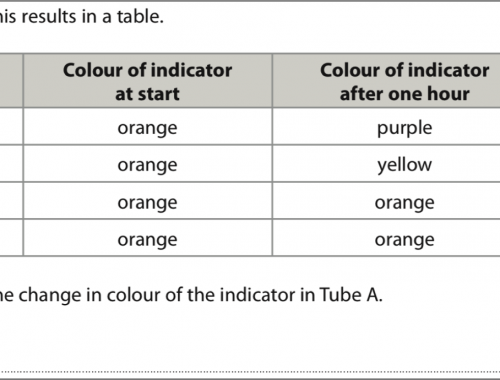Screen dimensions: 500x380
Task: Click the 'orange' start cell beside 'purple'
Action: pyautogui.click(x=148, y=126)
